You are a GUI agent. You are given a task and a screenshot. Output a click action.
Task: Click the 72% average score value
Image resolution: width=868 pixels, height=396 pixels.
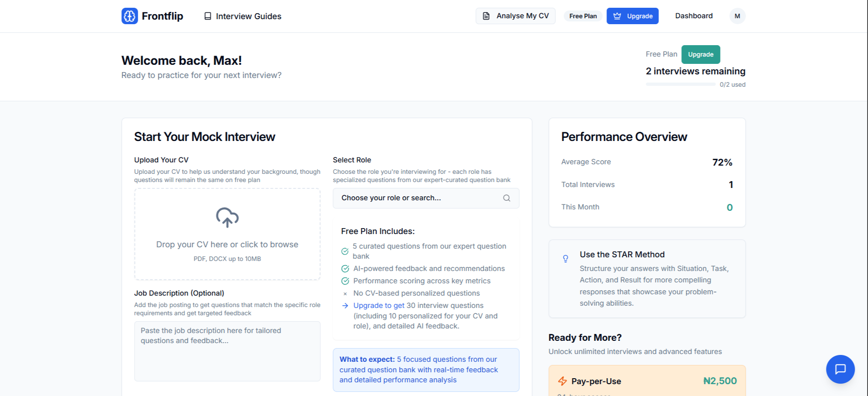click(722, 162)
